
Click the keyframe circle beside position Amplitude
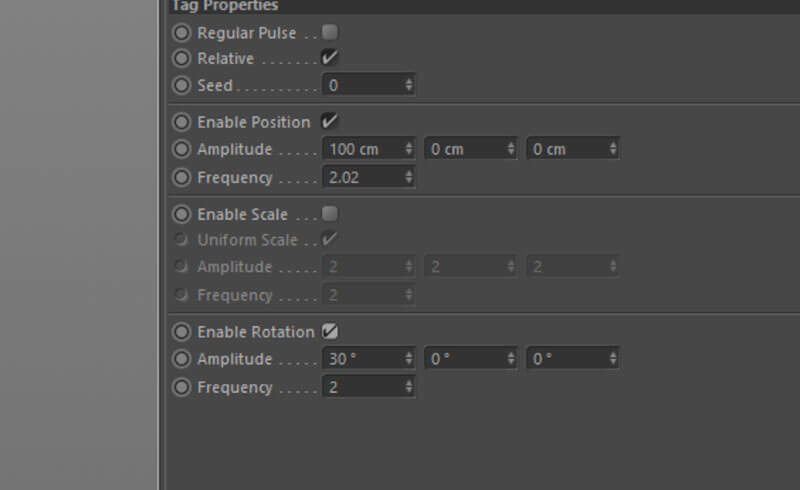(x=181, y=149)
